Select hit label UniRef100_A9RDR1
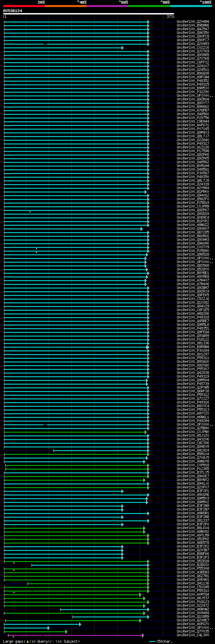Screen dimensions: 215x644 pos(193,513)
